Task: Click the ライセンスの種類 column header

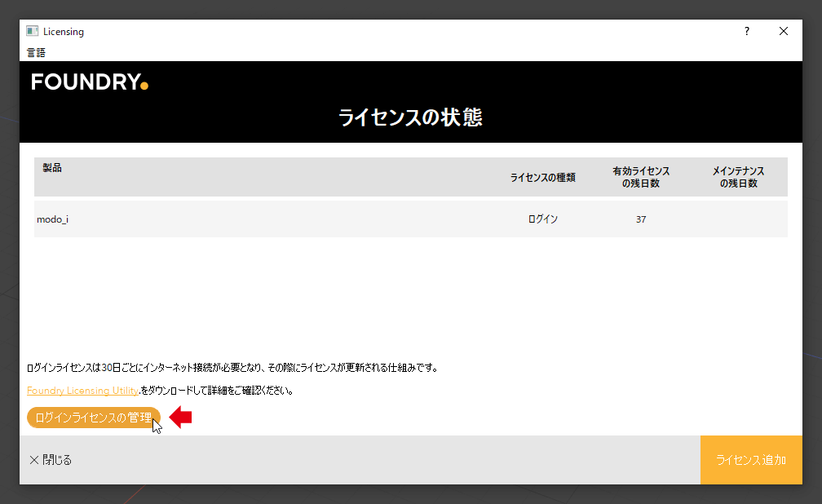Action: [542, 177]
